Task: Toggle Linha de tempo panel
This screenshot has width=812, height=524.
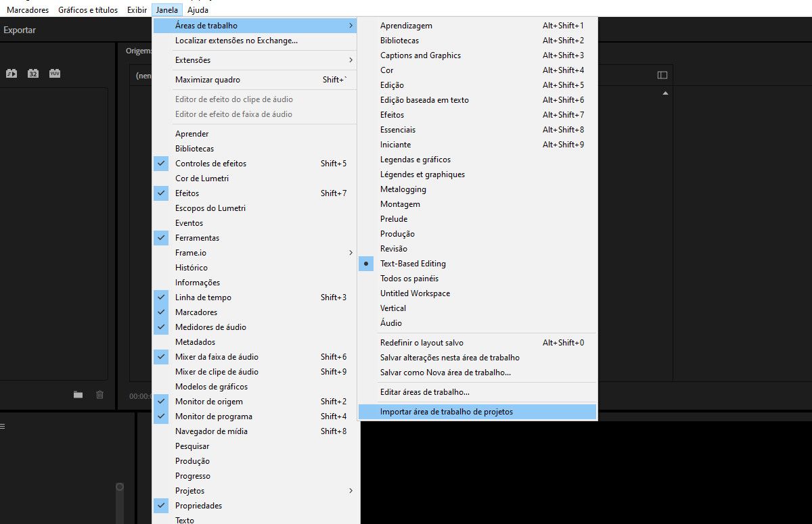Action: [x=254, y=297]
